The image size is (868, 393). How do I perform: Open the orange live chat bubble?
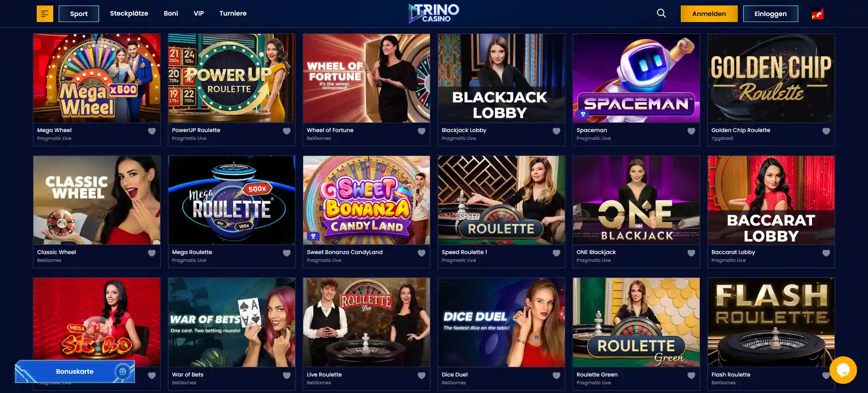[843, 370]
